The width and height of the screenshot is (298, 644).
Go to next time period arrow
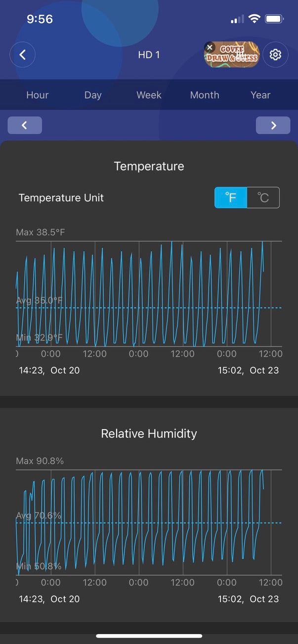point(273,125)
